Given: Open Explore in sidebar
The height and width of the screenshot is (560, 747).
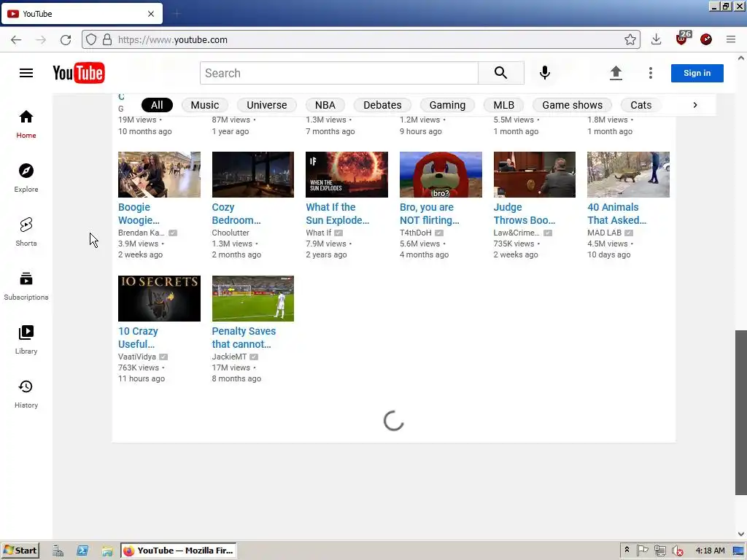Looking at the screenshot, I should tap(26, 178).
